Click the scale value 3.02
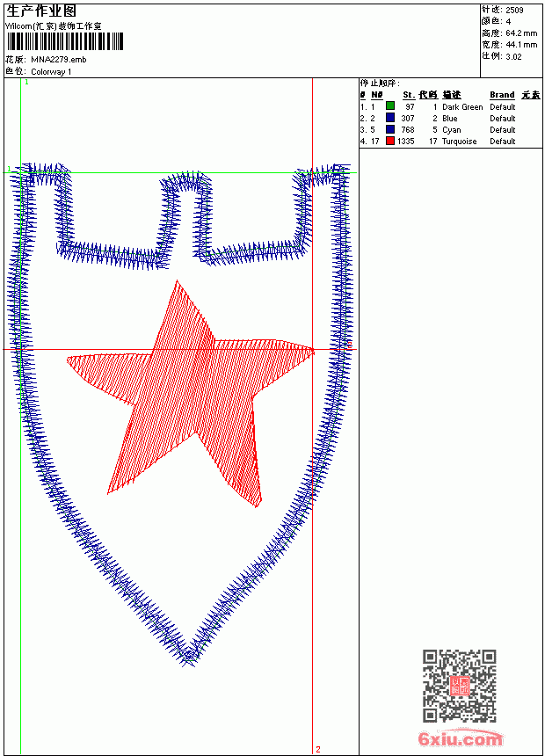 coord(513,56)
